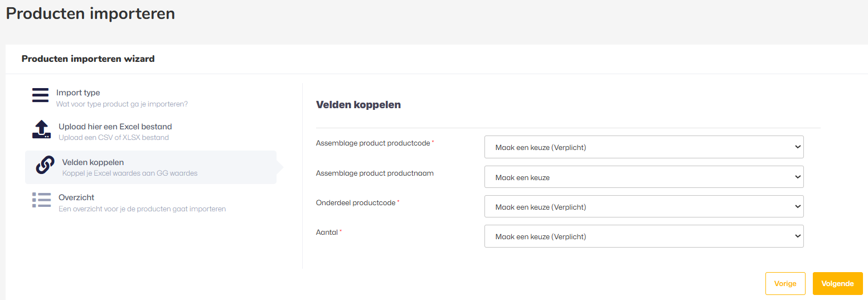The width and height of the screenshot is (868, 300).
Task: Click the 'Velden koppelen' section heading
Action: point(358,104)
